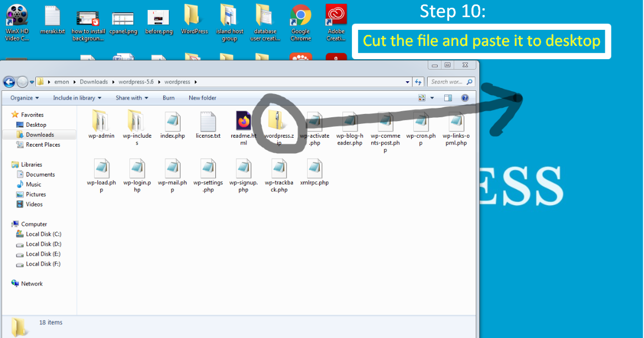
Task: Select the wordpress.zip archive
Action: (x=279, y=128)
